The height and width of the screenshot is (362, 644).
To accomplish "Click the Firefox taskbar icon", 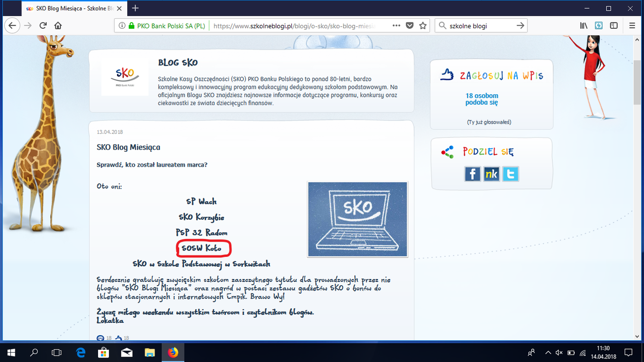I will pos(173,353).
